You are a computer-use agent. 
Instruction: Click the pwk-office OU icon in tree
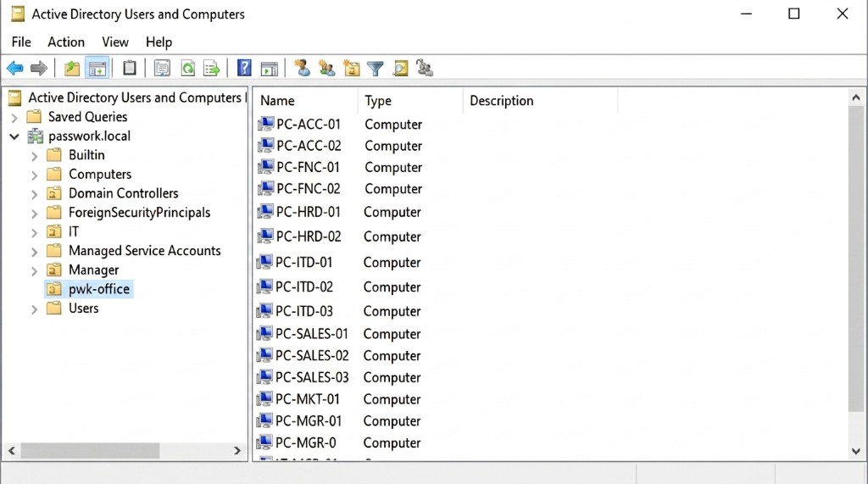click(53, 289)
